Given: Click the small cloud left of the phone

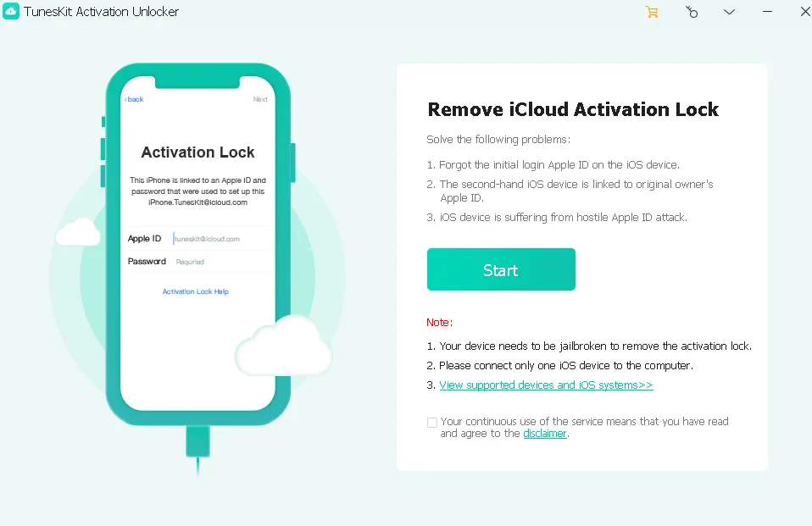Looking at the screenshot, I should click(78, 232).
